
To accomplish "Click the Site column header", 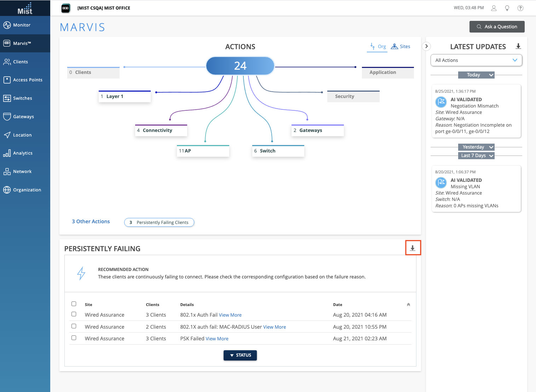I will pos(88,305).
